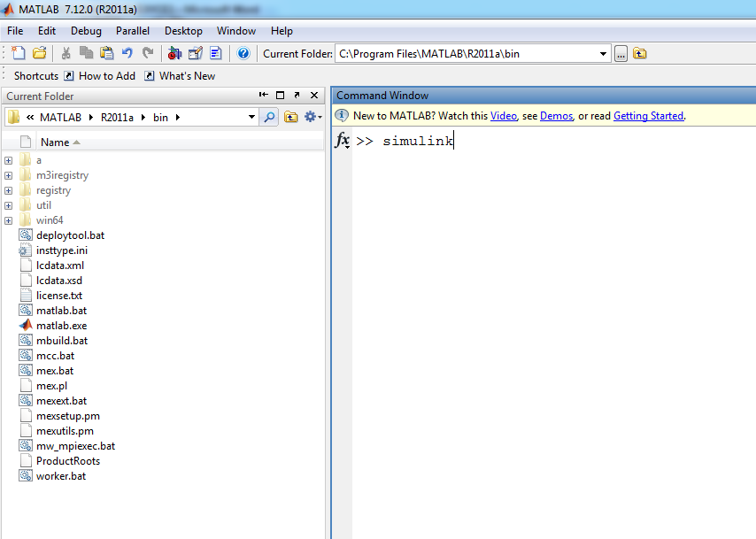Open the Current Folder path dropdown in toolbar
The image size is (756, 539).
tap(603, 54)
